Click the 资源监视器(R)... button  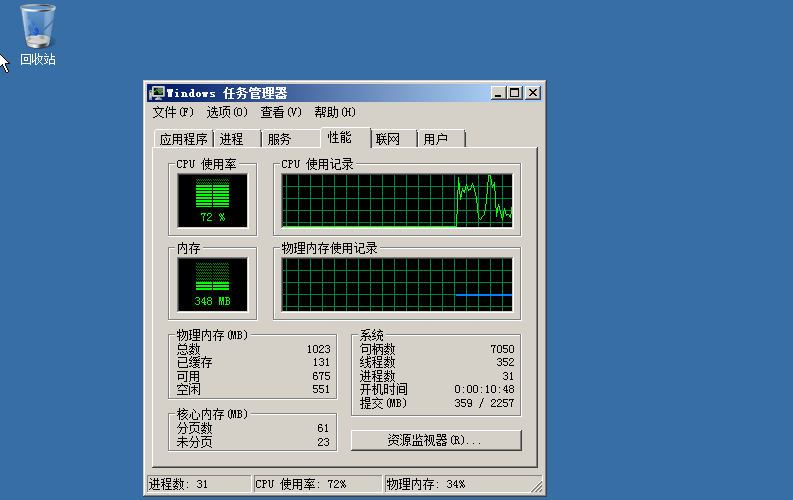[436, 440]
